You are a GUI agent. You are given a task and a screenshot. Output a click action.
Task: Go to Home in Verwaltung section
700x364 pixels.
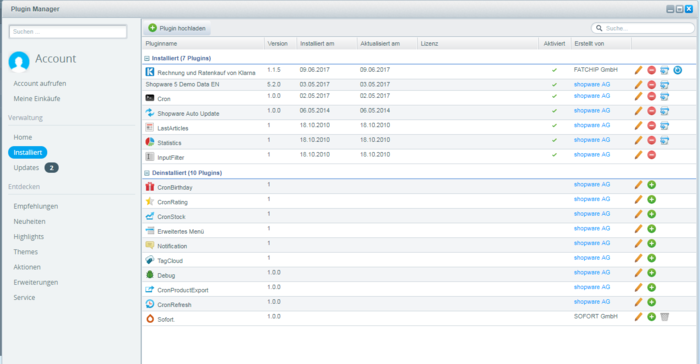[23, 138]
